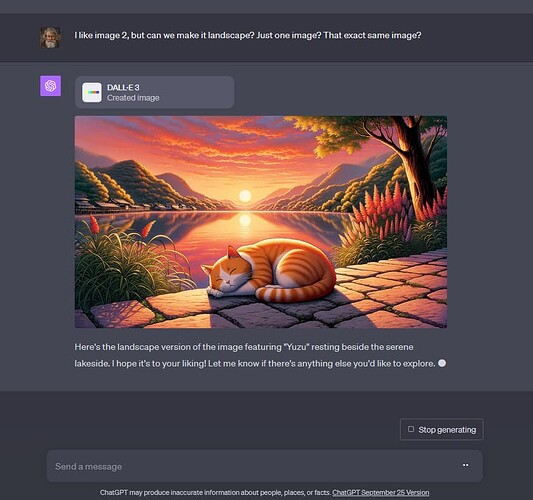Open the generated lakeside sunset image
The image size is (533, 500).
coord(261,222)
